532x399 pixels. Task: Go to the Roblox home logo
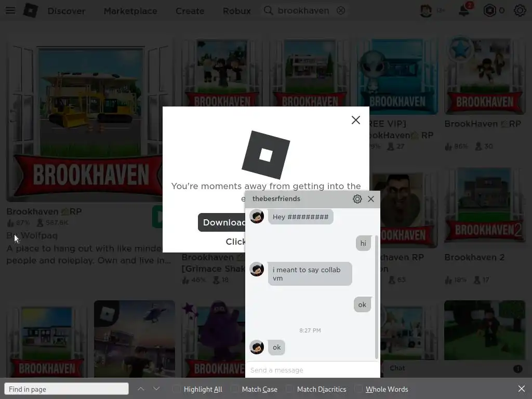click(31, 10)
